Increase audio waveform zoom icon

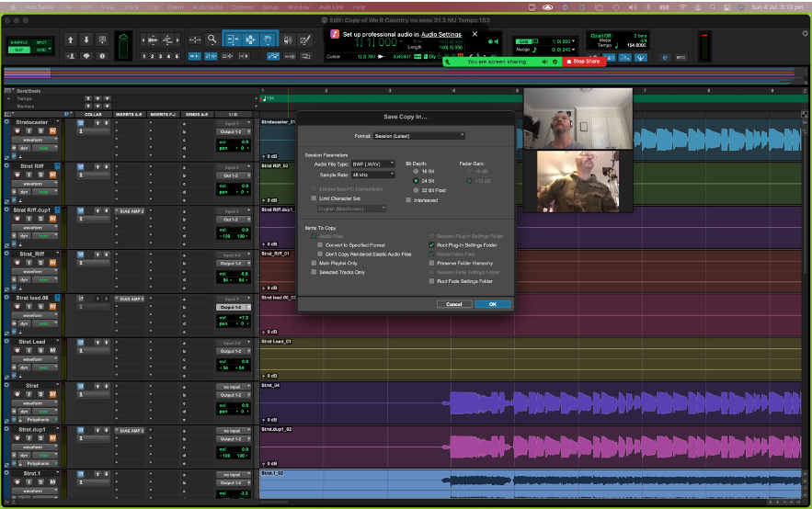(153, 40)
